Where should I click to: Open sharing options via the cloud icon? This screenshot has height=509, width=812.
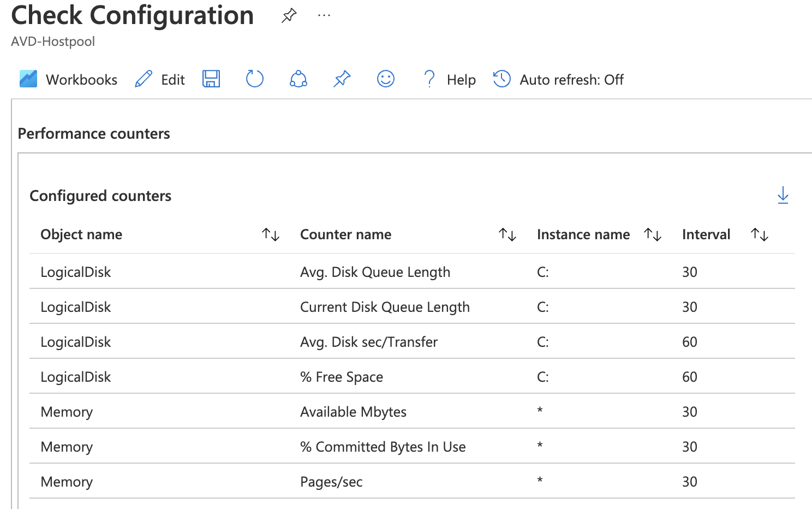pos(298,79)
